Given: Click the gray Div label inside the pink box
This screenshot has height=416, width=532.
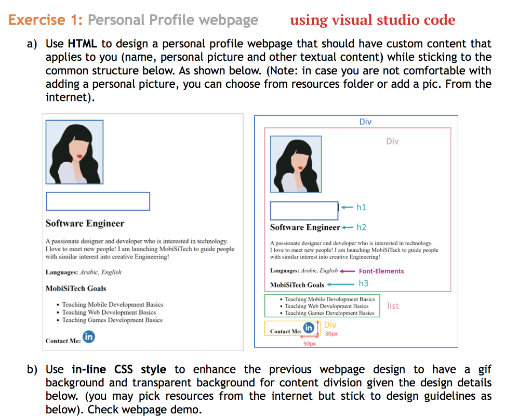Looking at the screenshot, I should (393, 140).
